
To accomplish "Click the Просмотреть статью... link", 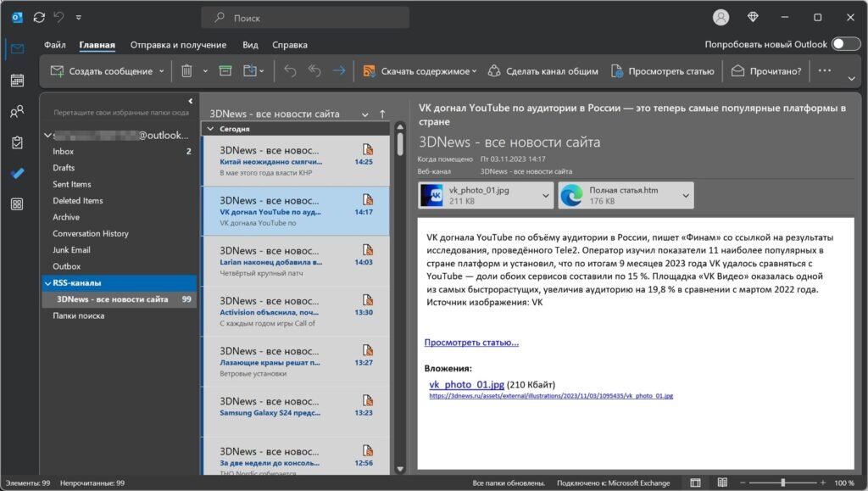I will (471, 342).
